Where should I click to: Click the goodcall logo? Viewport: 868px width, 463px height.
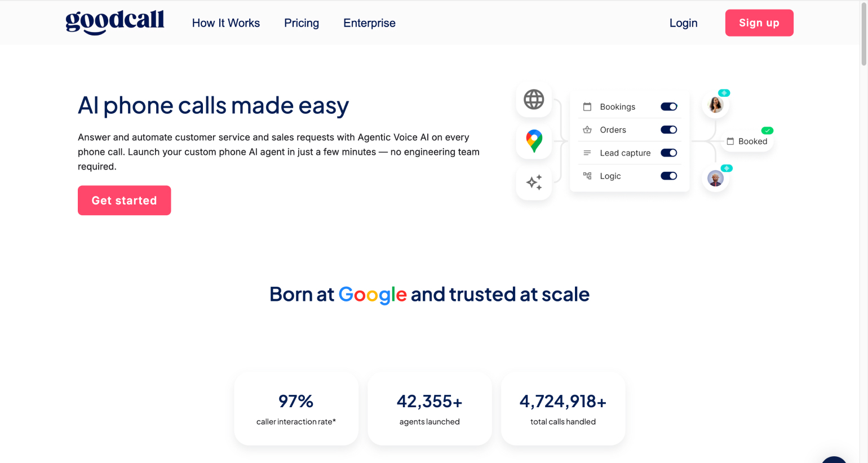coord(115,23)
